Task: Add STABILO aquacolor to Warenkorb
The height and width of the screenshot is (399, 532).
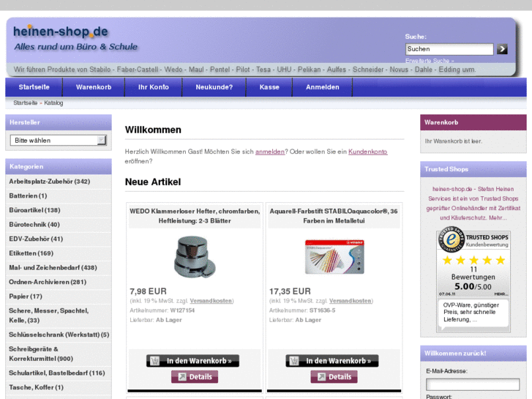Action: click(x=332, y=361)
